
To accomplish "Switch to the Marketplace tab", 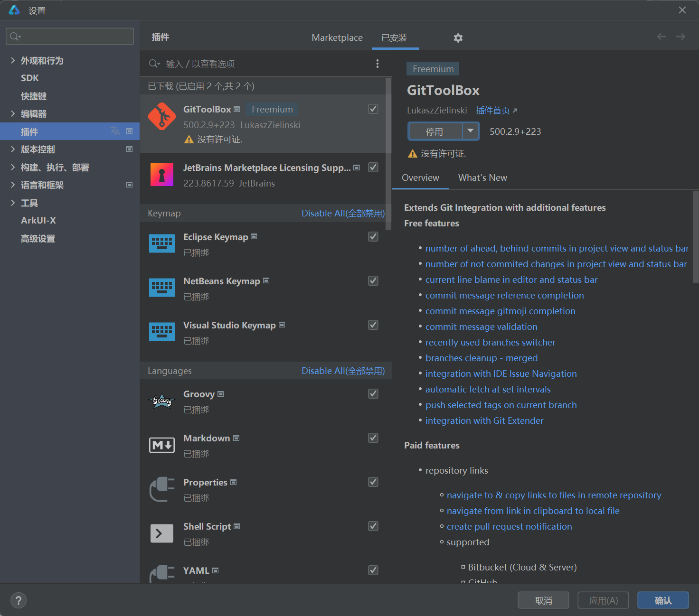I will [x=337, y=37].
